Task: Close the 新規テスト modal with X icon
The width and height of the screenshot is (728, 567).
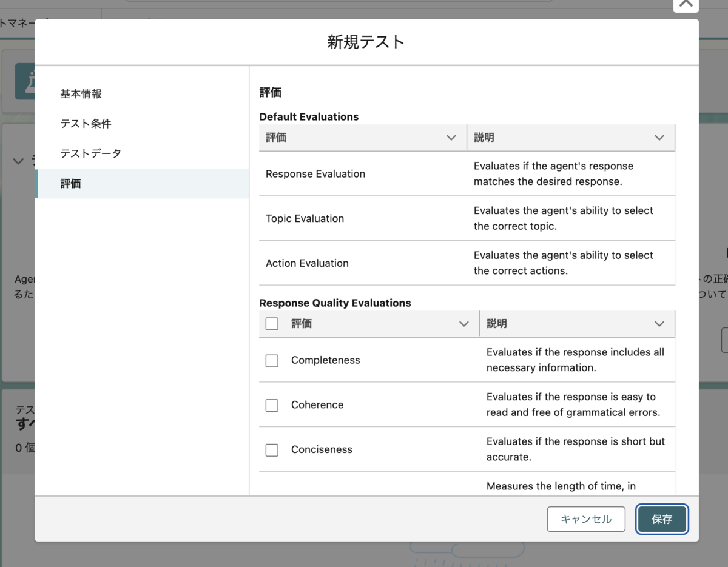Action: [x=686, y=4]
